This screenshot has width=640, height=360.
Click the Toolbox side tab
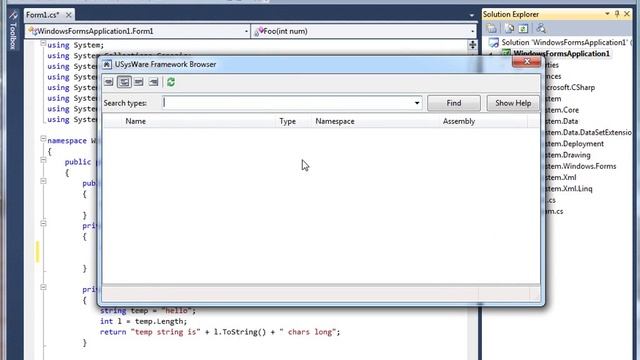pos(13,31)
